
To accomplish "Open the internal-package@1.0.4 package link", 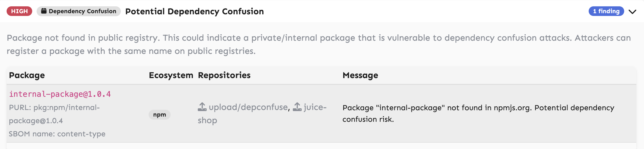I will coord(60,94).
